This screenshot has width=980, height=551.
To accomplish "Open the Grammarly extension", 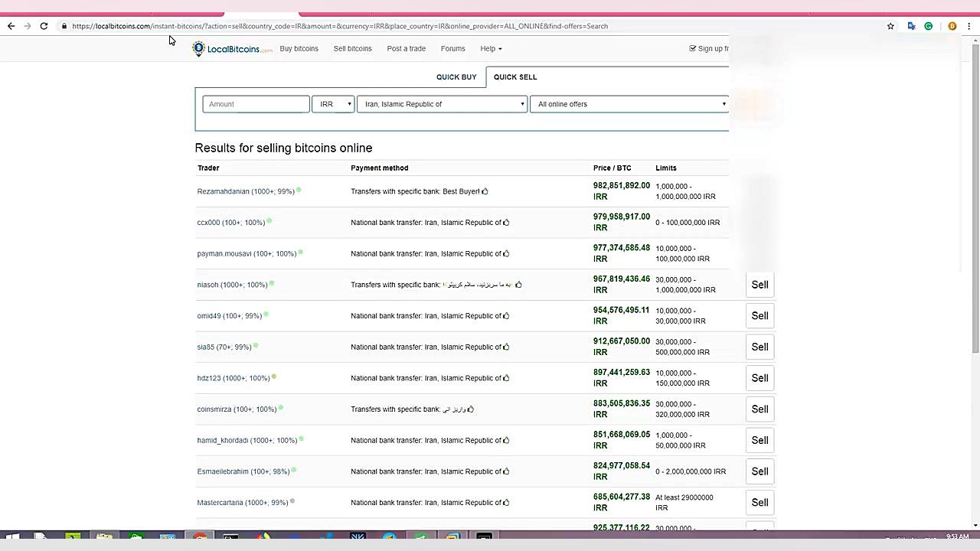I will tap(928, 26).
